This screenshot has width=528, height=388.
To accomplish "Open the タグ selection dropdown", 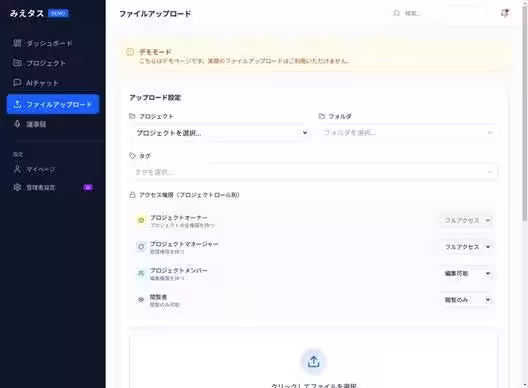I will point(314,172).
